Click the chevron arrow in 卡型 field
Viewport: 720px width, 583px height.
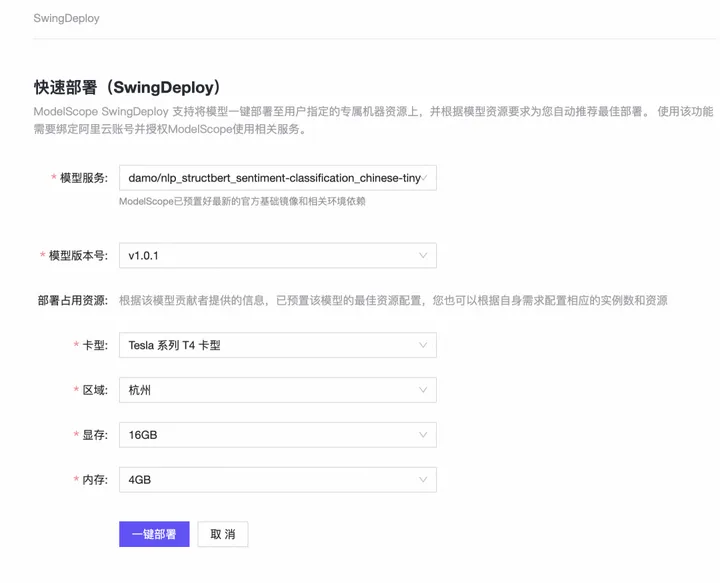423,345
